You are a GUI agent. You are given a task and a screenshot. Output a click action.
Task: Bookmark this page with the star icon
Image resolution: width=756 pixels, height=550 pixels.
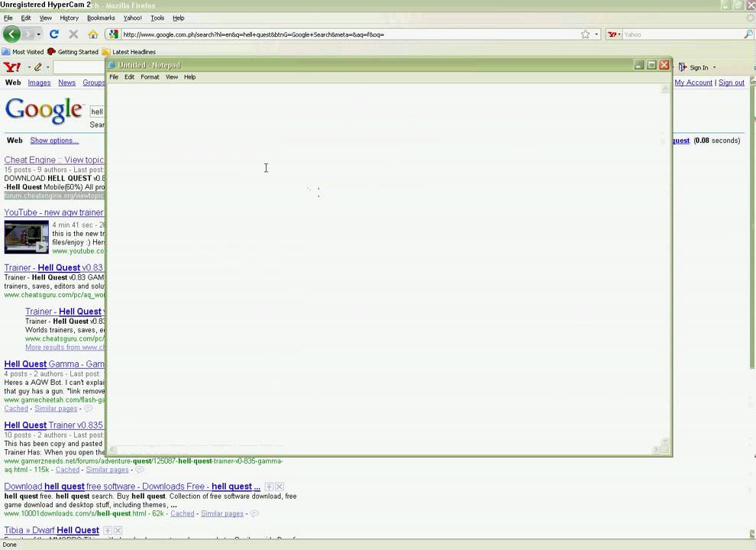(x=585, y=34)
